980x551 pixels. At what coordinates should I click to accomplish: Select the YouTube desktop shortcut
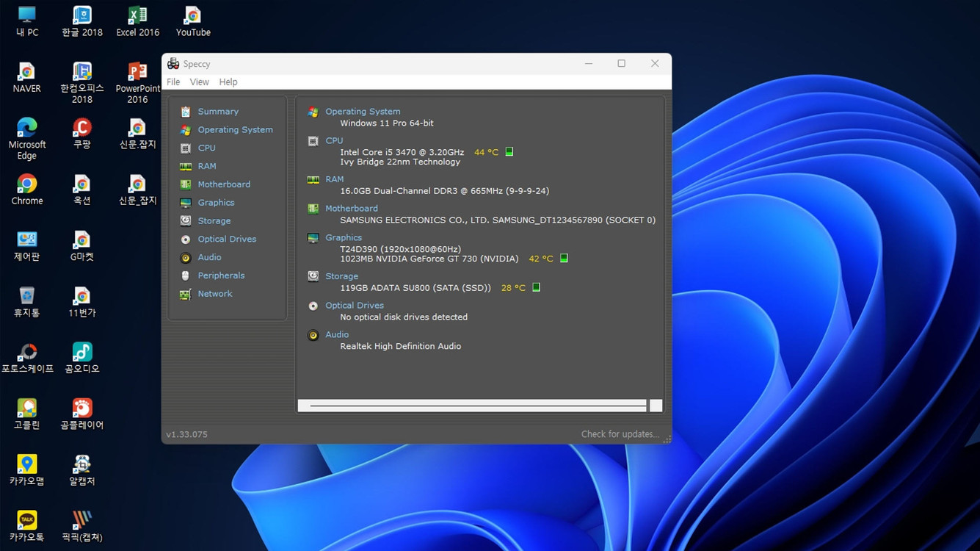pos(193,21)
